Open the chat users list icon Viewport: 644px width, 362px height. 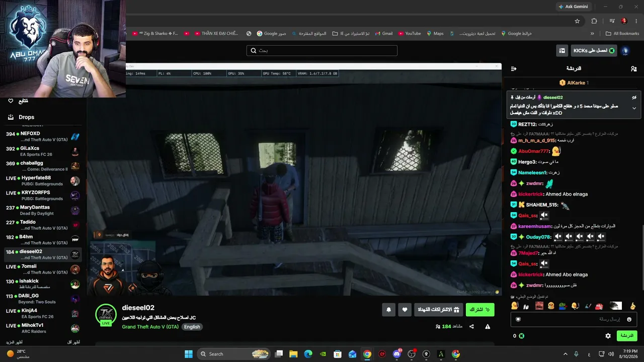[633, 68]
